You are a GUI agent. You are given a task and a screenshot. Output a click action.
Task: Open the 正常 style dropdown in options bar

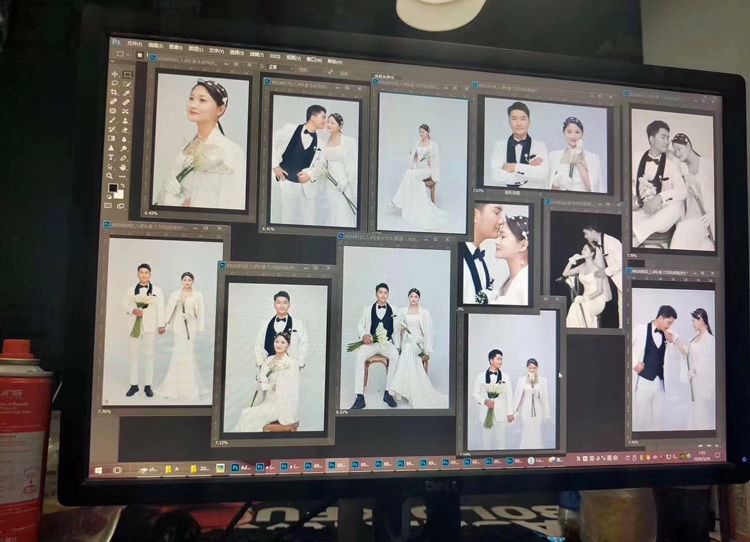point(280,67)
